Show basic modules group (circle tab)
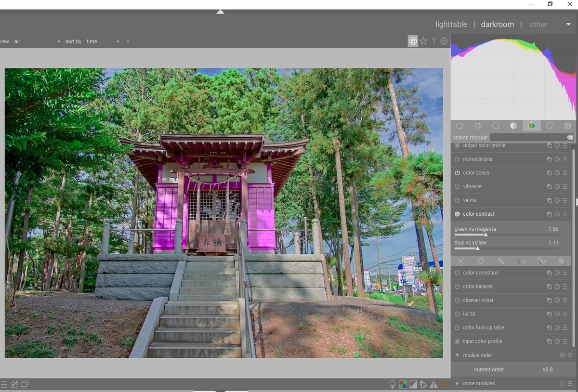 (496, 126)
